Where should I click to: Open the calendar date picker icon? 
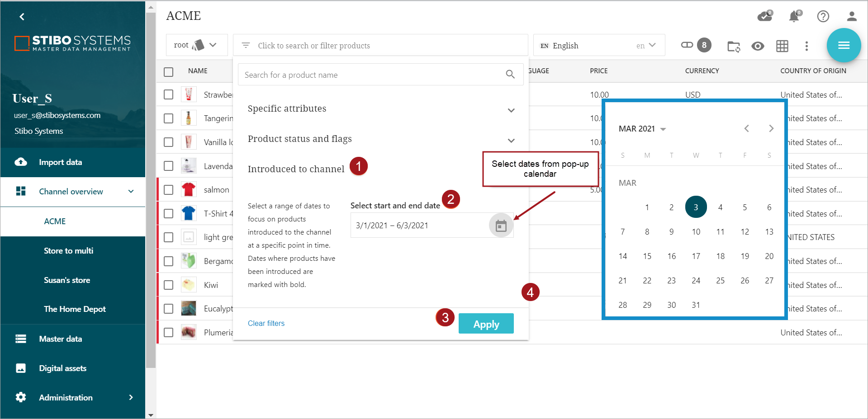[501, 226]
